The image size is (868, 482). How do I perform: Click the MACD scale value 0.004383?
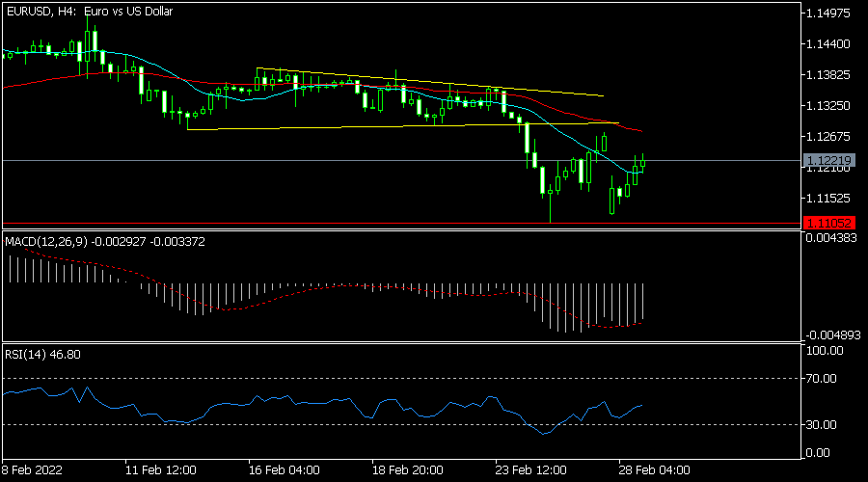click(831, 238)
